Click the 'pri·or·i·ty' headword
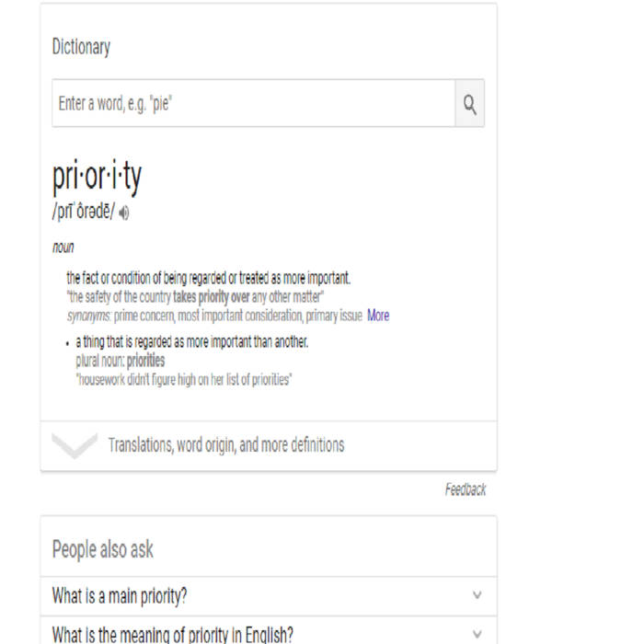Viewport: 644px width, 644px height. (x=98, y=178)
